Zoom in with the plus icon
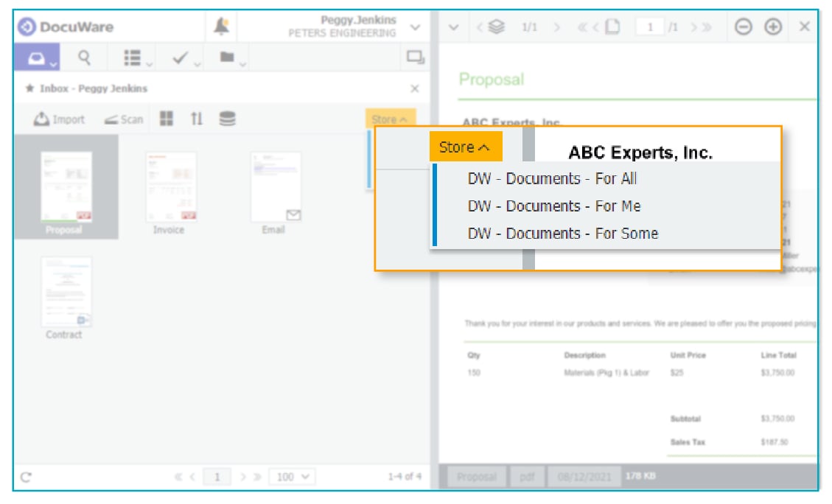832x504 pixels. coord(772,27)
